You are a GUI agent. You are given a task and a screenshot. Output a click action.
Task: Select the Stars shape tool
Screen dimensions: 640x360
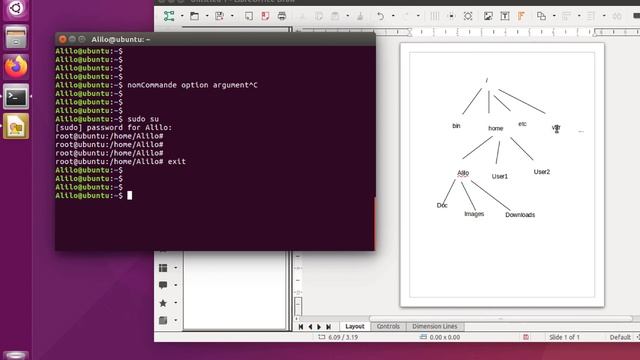[x=163, y=303]
